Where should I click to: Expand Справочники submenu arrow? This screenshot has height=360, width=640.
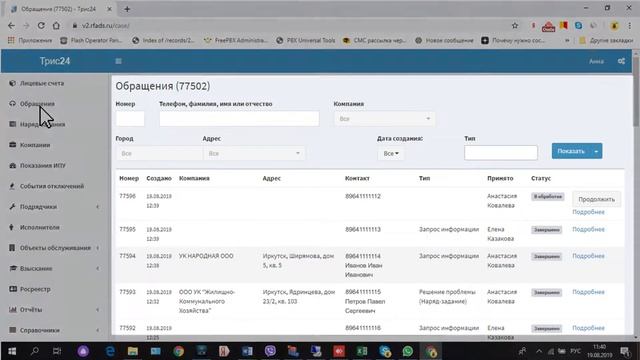(98, 330)
